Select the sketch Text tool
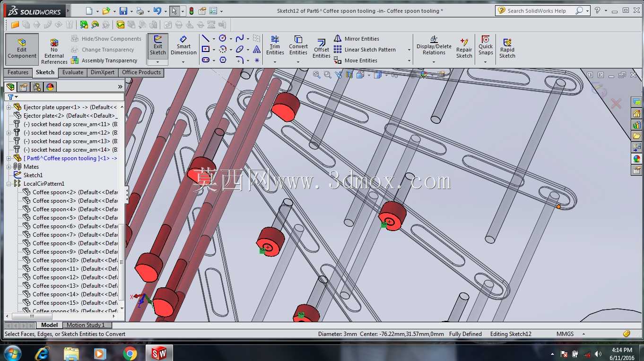 pos(257,49)
